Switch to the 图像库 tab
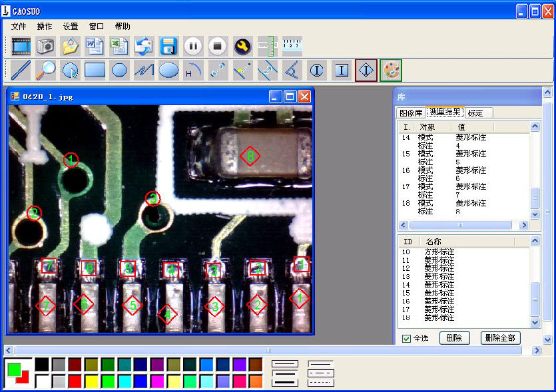Screen dimensions: 556x392 (411, 112)
